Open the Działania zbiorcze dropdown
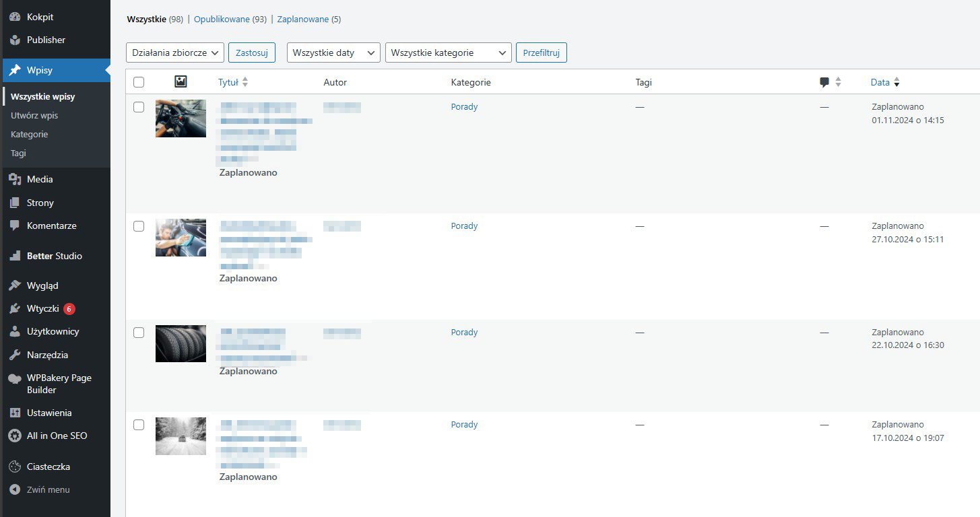The height and width of the screenshot is (517, 980). click(x=174, y=53)
